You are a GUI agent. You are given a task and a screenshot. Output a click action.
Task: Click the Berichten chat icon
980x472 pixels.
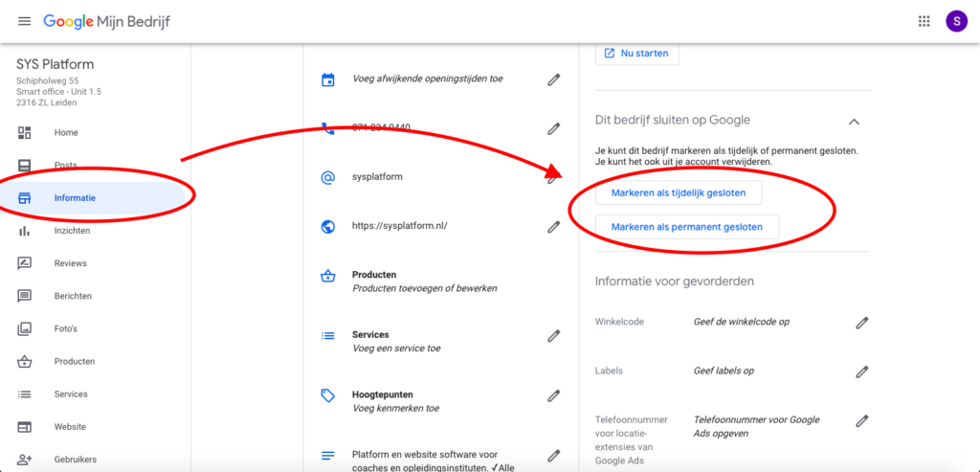click(24, 296)
